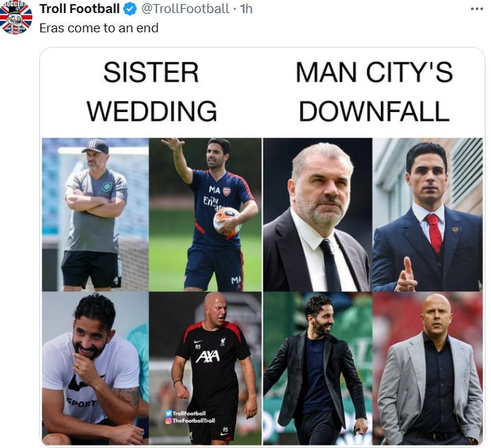Open photo of man in grey cap
Screen dimensions: 491x448
[95, 214]
